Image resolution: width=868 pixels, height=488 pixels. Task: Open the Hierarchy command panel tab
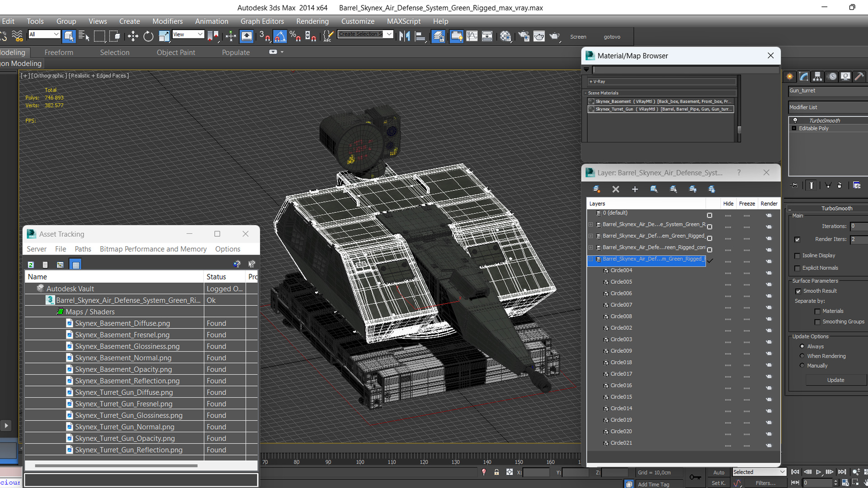pyautogui.click(x=817, y=76)
